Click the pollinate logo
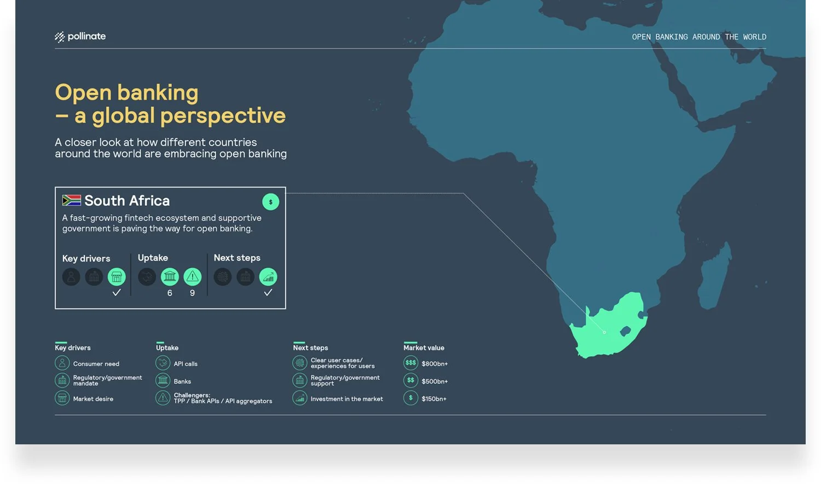Screen dimensions: 821x504 (80, 37)
